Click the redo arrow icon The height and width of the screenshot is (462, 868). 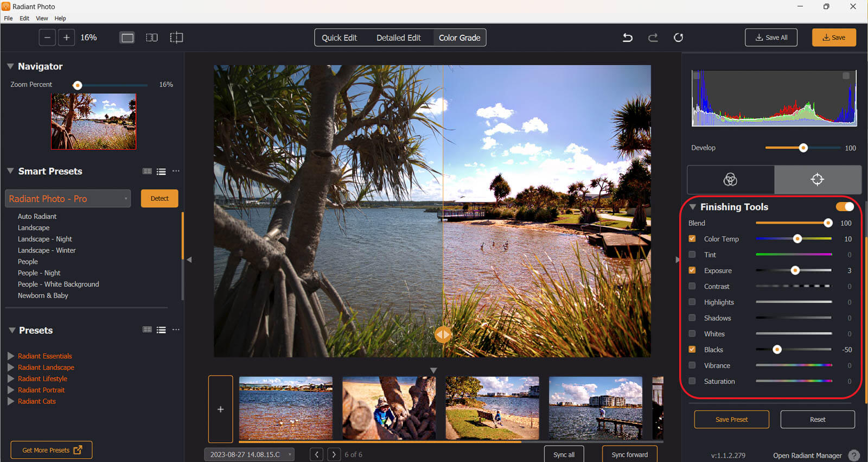(653, 37)
